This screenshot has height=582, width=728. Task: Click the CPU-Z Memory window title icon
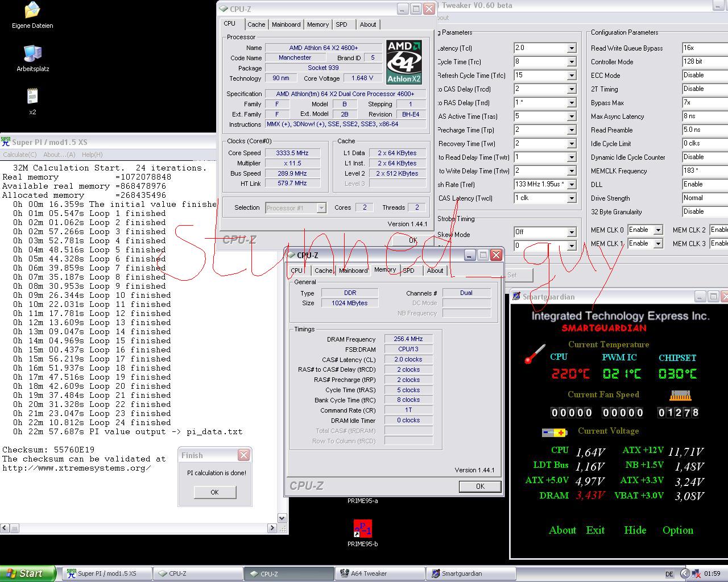292,255
